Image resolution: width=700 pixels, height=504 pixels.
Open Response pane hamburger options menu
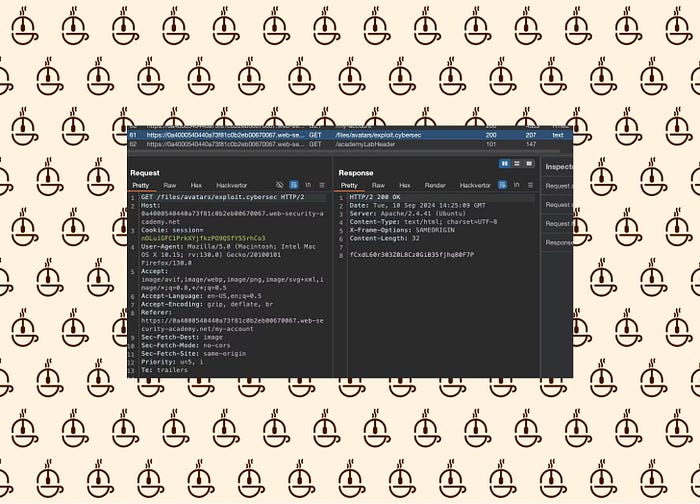[x=530, y=185]
